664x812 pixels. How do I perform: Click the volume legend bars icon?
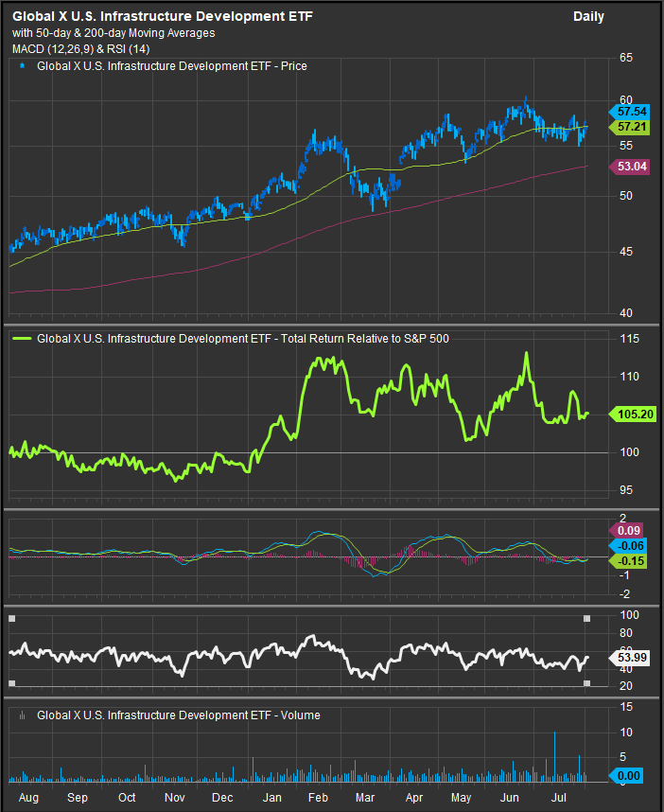tap(22, 715)
